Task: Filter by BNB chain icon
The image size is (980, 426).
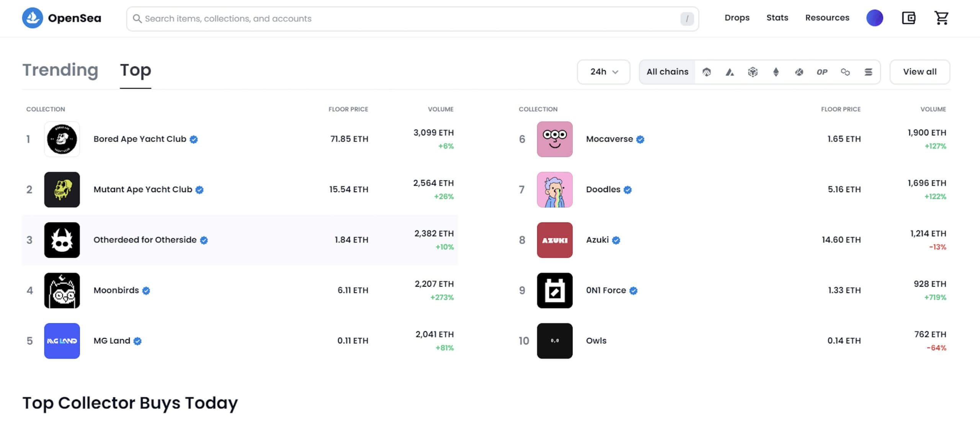Action: (x=753, y=72)
